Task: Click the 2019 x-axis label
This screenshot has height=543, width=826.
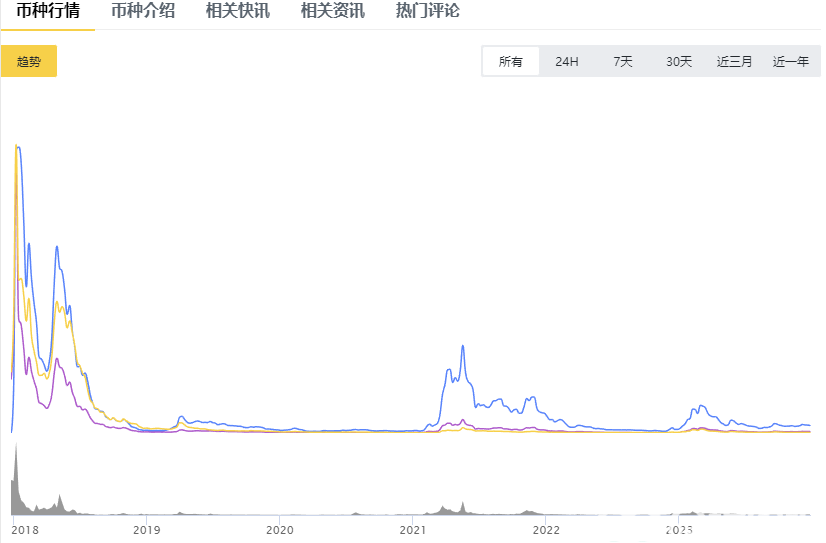Action: coord(146,529)
